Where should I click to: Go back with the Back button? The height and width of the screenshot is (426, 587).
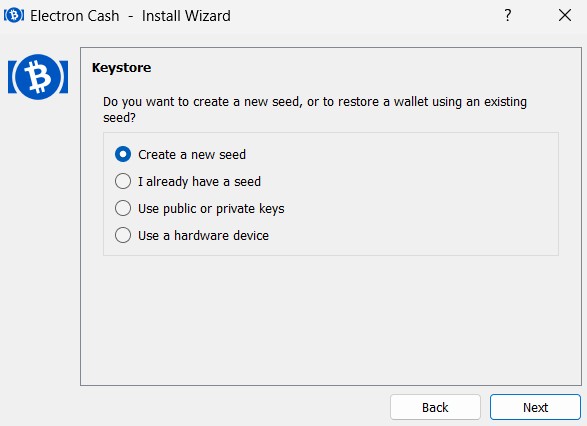[435, 407]
